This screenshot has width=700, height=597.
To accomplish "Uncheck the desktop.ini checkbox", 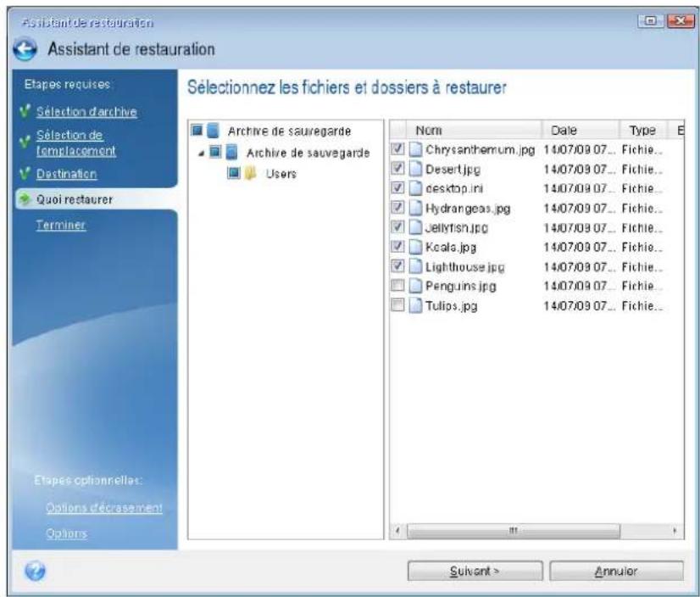I will coord(397,187).
